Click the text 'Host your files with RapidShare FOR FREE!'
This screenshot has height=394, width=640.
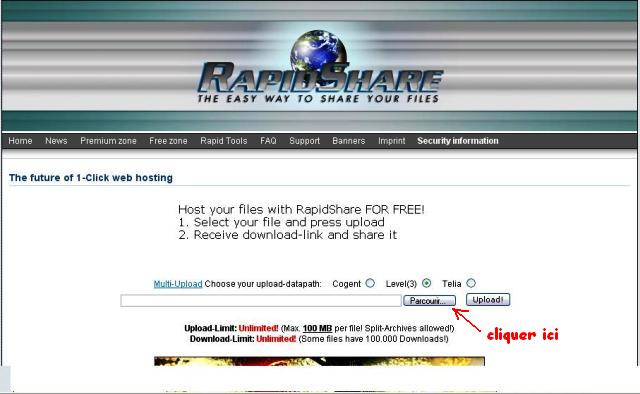(301, 209)
